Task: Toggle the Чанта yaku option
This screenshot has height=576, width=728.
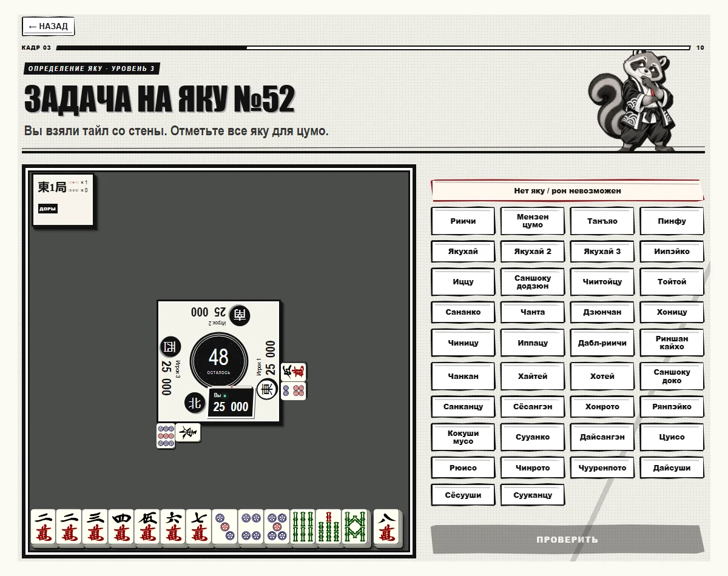Action: [533, 312]
